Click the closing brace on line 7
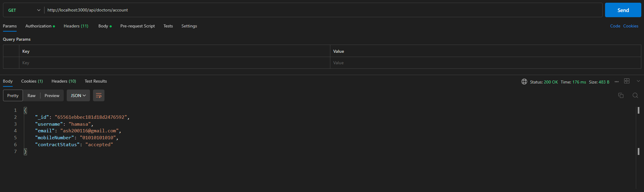 coord(25,152)
